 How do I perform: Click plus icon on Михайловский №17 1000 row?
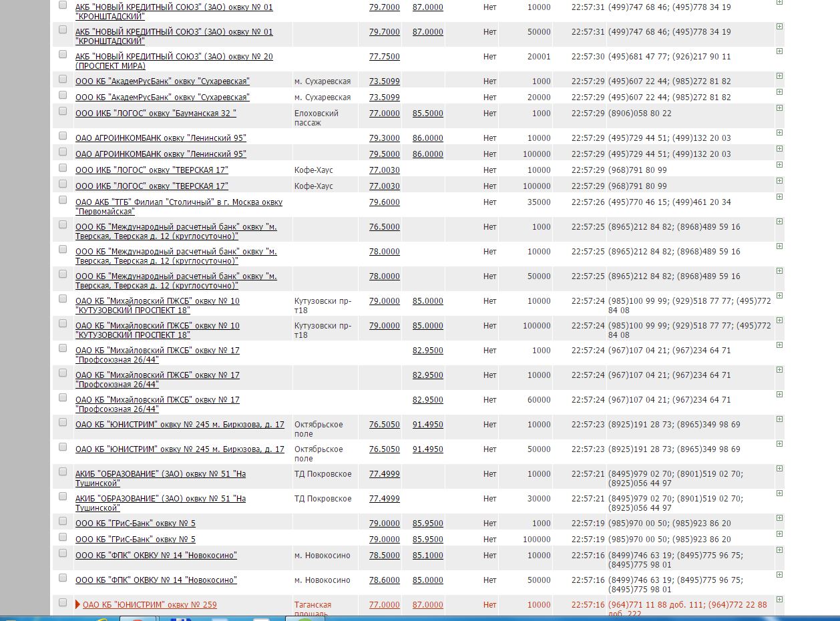(779, 345)
